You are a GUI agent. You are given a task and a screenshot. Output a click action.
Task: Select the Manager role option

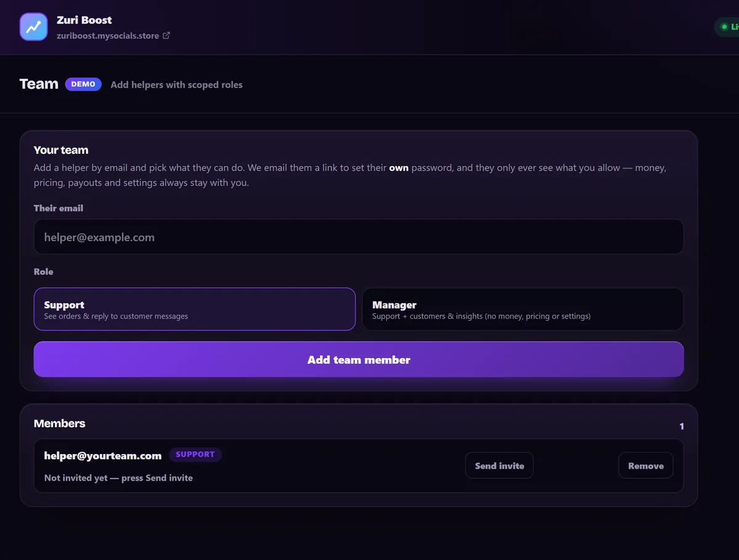coord(523,310)
